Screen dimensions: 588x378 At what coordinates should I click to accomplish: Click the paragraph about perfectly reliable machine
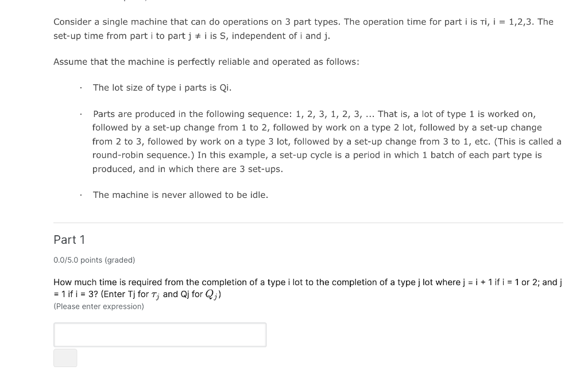pyautogui.click(x=206, y=61)
